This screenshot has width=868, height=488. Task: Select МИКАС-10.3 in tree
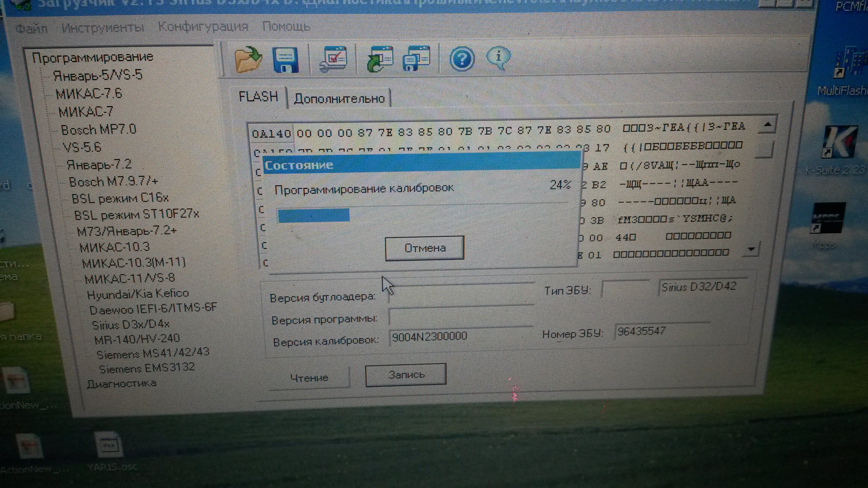114,247
